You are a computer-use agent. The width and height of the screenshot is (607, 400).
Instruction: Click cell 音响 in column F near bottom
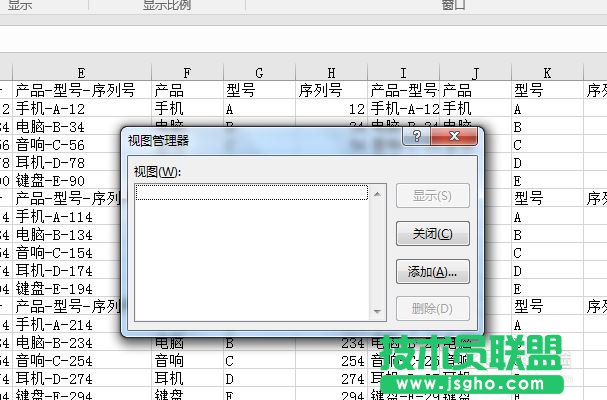click(x=187, y=361)
